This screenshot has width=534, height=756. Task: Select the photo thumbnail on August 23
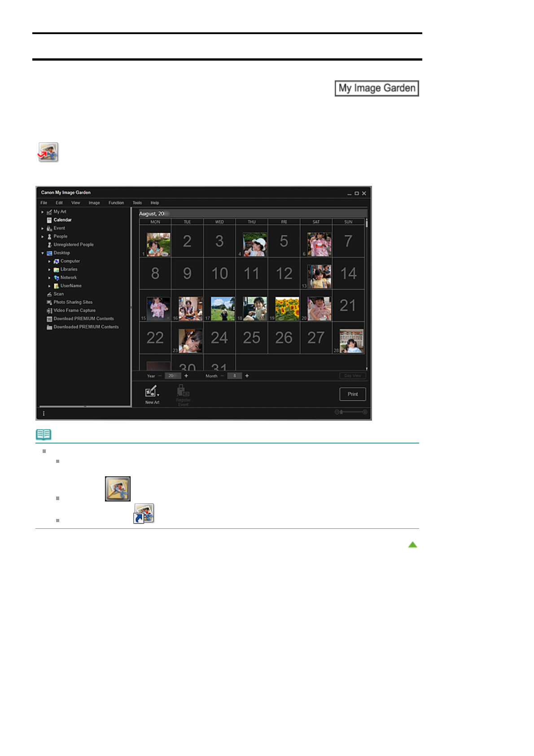click(x=191, y=341)
